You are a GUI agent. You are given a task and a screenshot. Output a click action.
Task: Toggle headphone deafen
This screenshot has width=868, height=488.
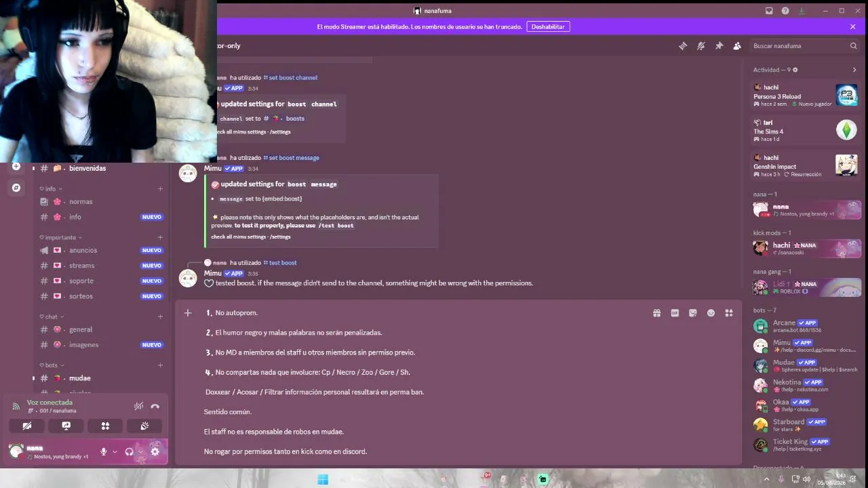[x=129, y=451]
